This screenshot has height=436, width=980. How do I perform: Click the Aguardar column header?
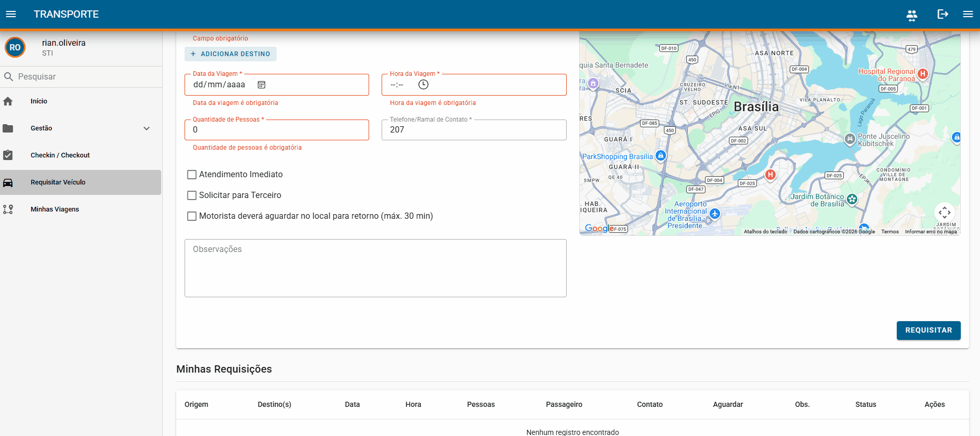coord(728,404)
